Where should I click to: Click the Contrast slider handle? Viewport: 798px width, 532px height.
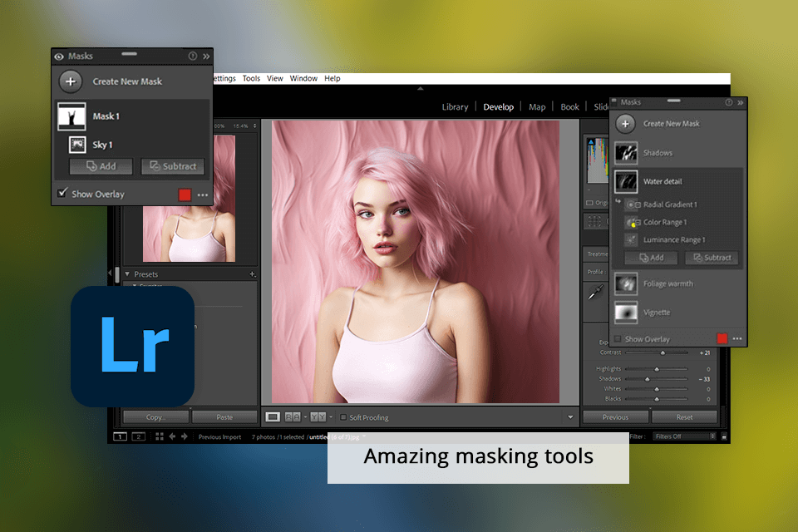click(x=663, y=352)
